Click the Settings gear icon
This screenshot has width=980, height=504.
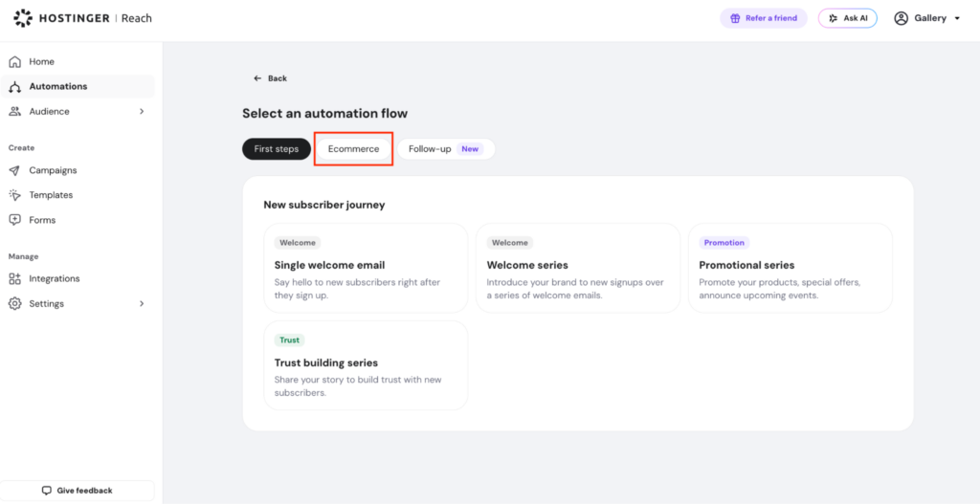(x=15, y=304)
